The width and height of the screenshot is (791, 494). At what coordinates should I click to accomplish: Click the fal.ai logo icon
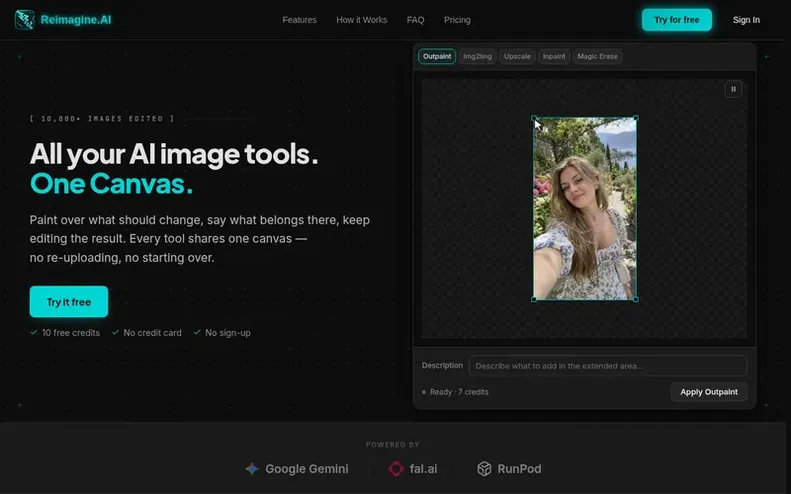point(396,469)
